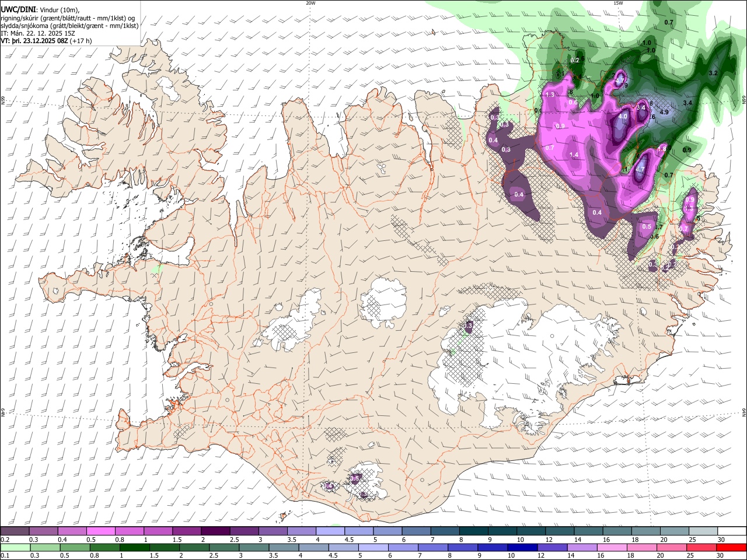747x560 pixels.
Task: Click the 'Vindur (10m)' label in header
Action: pyautogui.click(x=59, y=10)
